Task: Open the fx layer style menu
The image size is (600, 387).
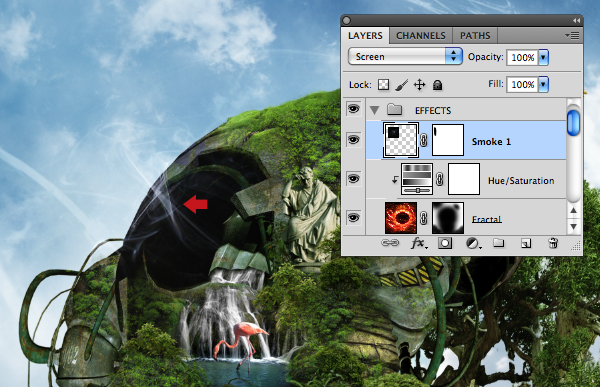Action: [419, 243]
